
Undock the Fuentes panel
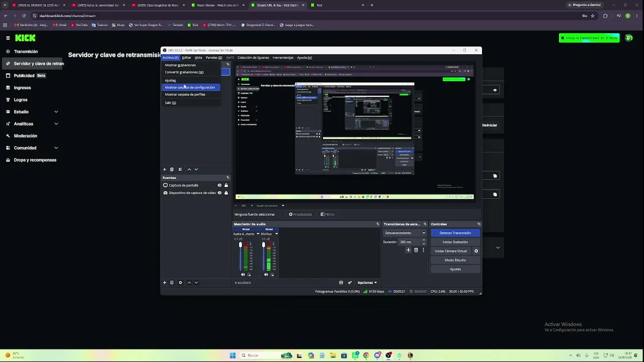[x=227, y=177]
